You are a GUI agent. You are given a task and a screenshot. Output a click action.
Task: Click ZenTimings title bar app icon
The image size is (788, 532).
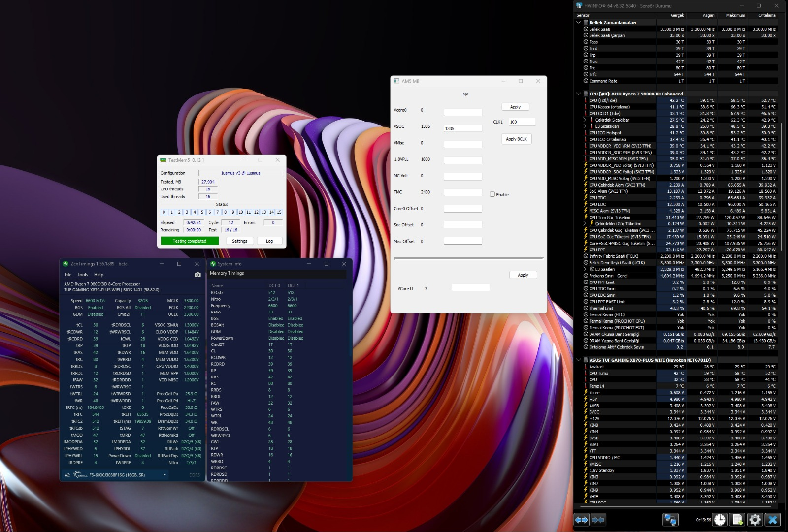[66, 264]
